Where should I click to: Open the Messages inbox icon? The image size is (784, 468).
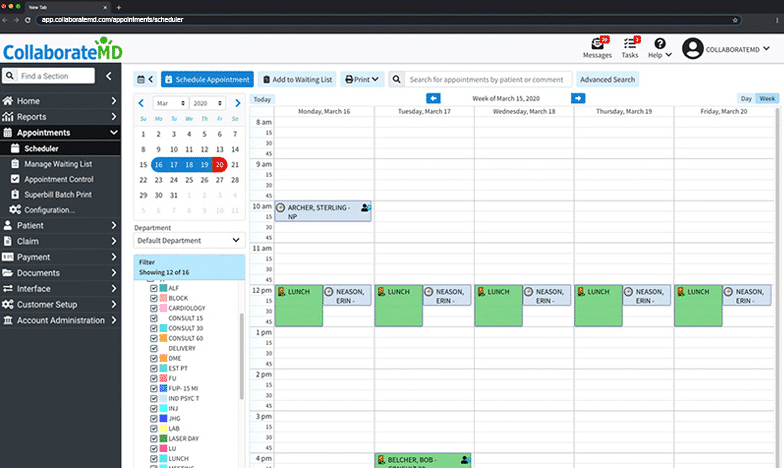coord(598,44)
